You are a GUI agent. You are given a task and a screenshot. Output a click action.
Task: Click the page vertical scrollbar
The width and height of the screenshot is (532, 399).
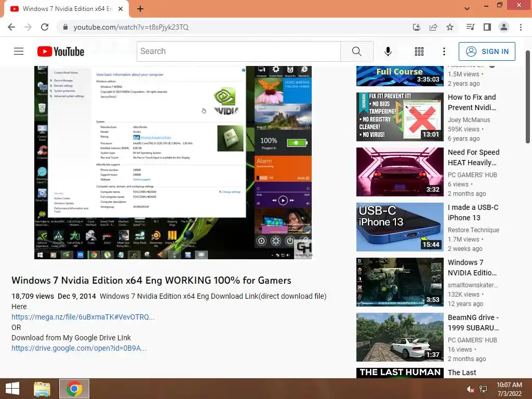point(528,97)
